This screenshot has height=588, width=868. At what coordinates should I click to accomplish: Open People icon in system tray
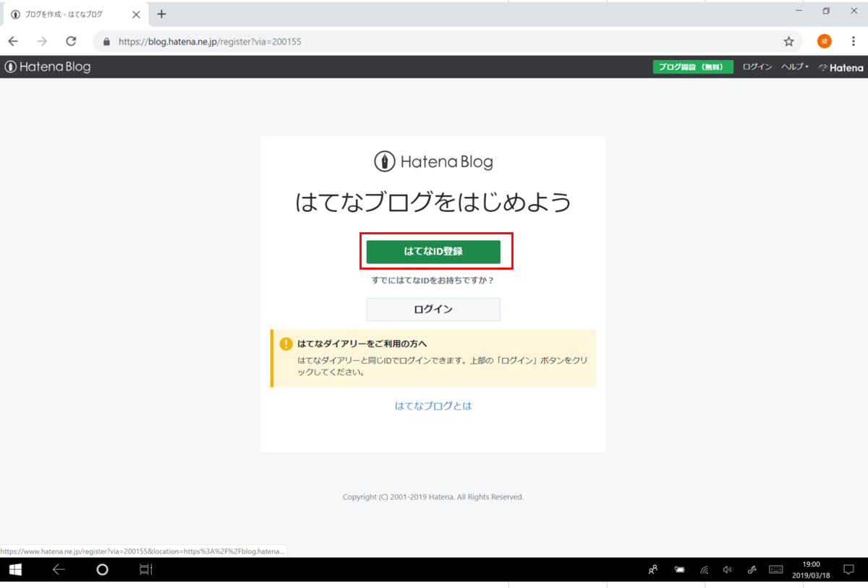point(653,569)
